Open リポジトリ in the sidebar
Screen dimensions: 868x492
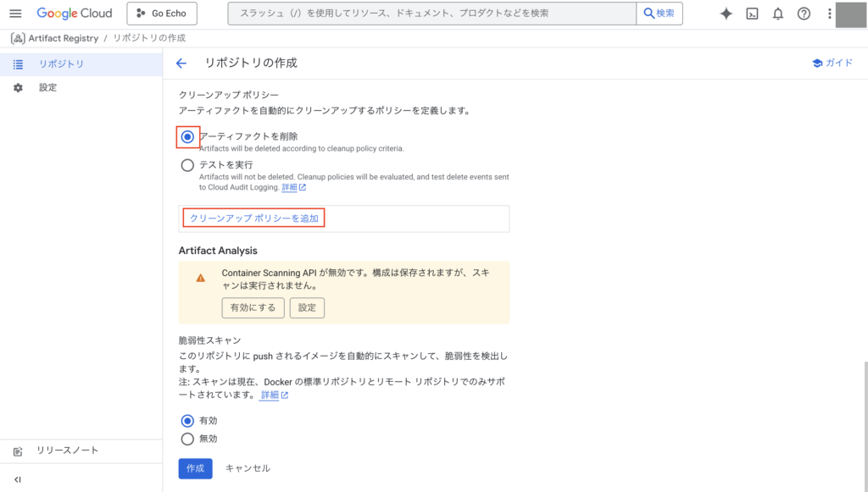coord(61,64)
